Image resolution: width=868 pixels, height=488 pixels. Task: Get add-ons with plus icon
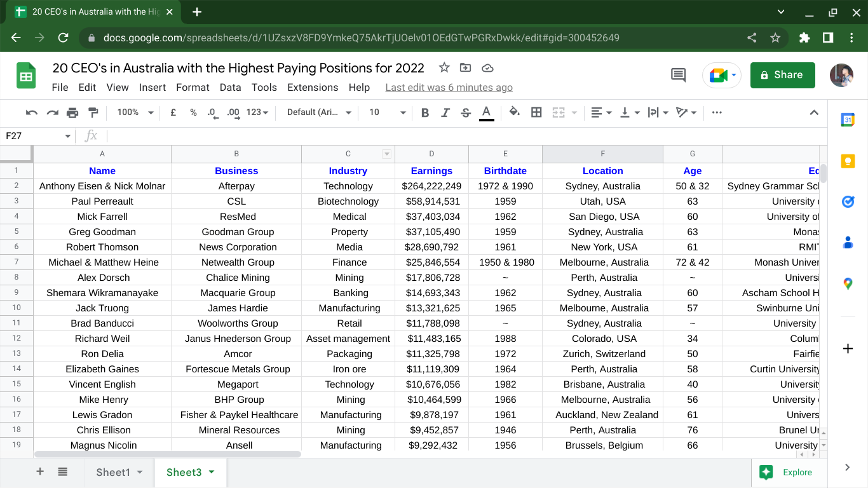point(848,348)
